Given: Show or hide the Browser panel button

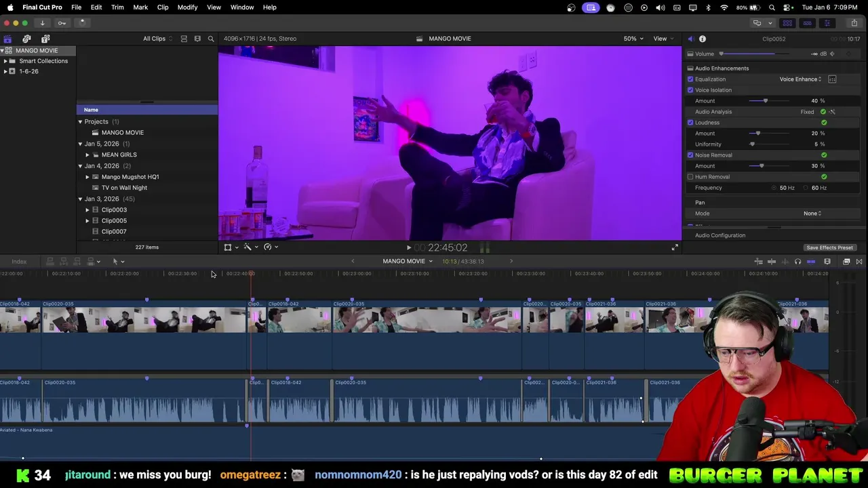Looking at the screenshot, I should tap(787, 23).
